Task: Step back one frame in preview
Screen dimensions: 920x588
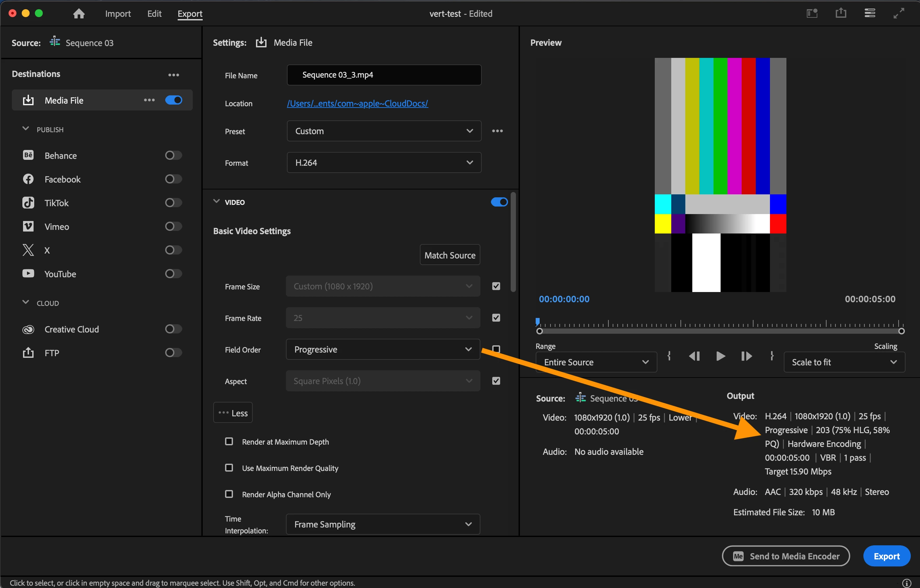Action: click(694, 356)
